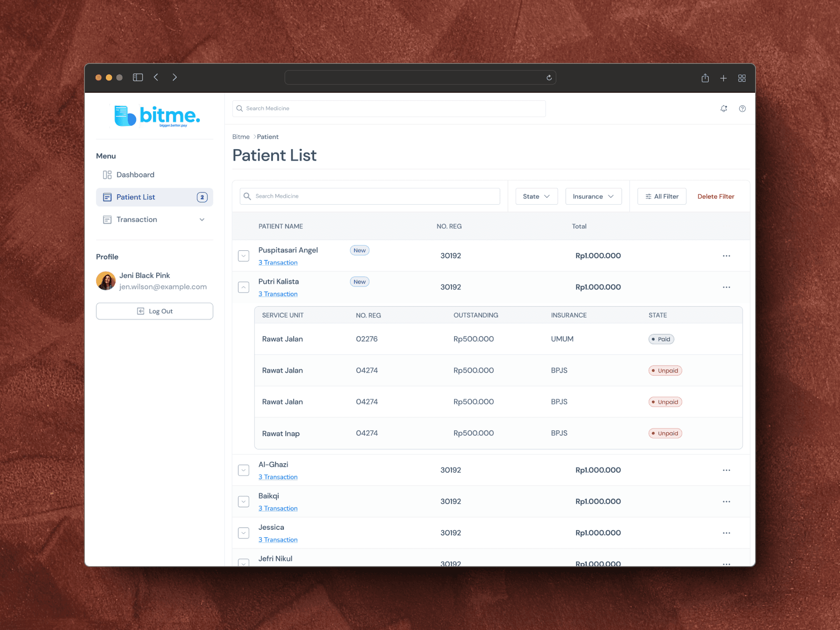Expand the Al-Ghazi patient row
Image resolution: width=840 pixels, height=630 pixels.
[x=244, y=470]
